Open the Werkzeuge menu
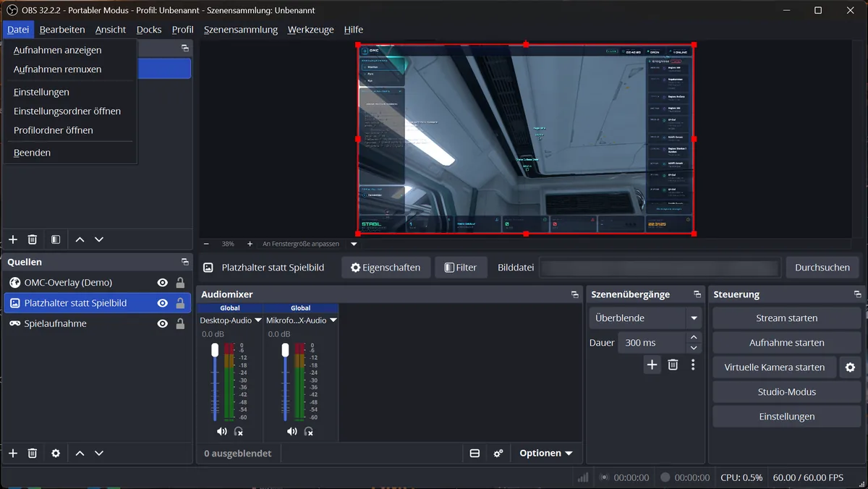The width and height of the screenshot is (868, 489). (x=310, y=30)
